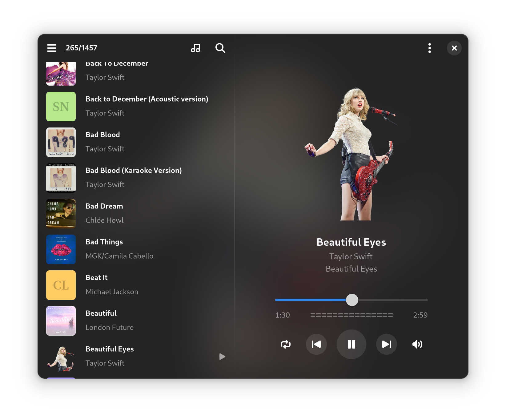The height and width of the screenshot is (420, 506).
Task: Click the elapsed time 1:30
Action: [x=283, y=315]
